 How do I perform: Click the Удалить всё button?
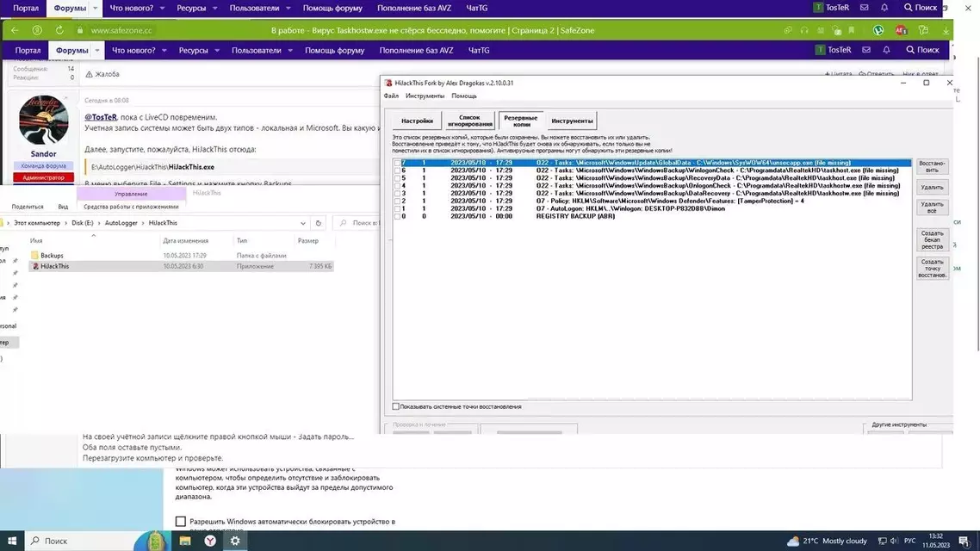click(x=932, y=207)
